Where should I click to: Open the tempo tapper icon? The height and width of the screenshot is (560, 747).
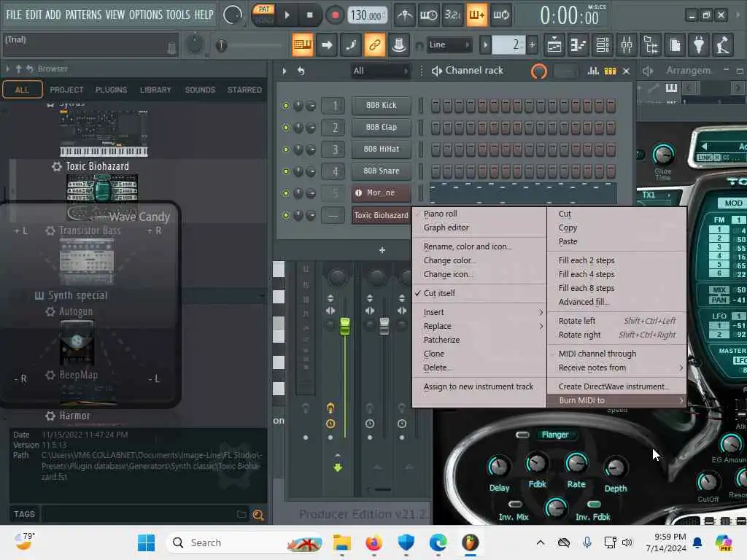(723, 45)
